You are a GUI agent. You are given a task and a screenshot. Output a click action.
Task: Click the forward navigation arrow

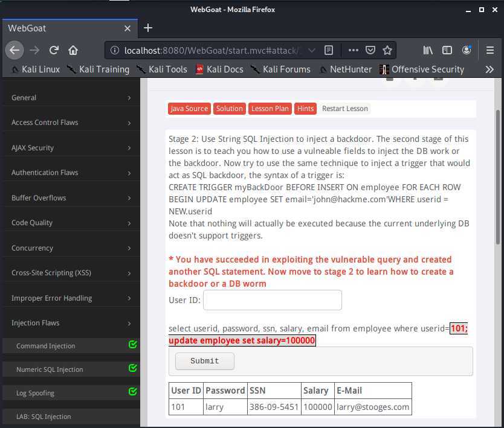click(x=34, y=50)
